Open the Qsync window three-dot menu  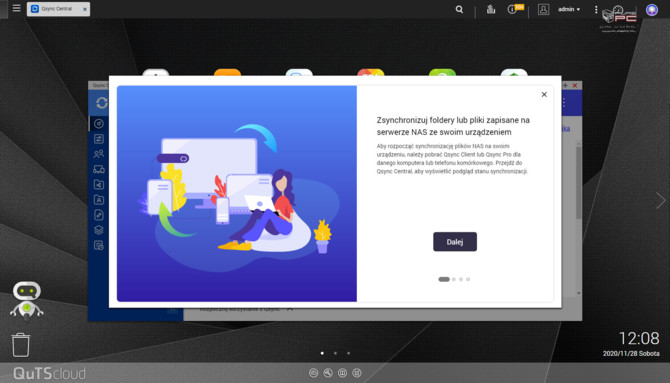tap(564, 103)
